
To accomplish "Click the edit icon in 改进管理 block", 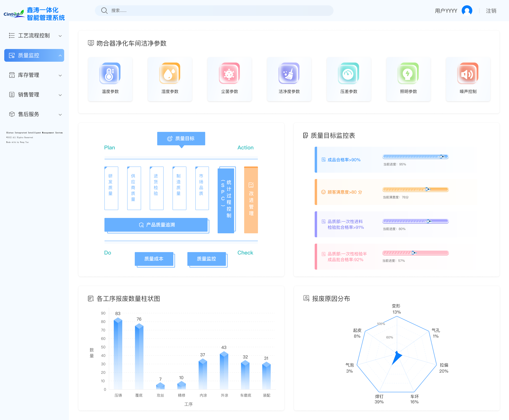I will point(251,185).
